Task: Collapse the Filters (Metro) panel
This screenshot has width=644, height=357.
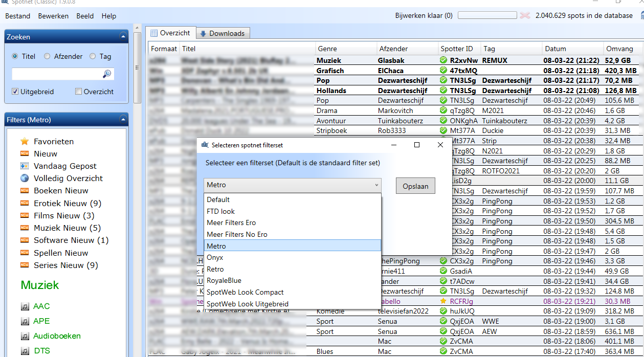Action: [x=122, y=120]
